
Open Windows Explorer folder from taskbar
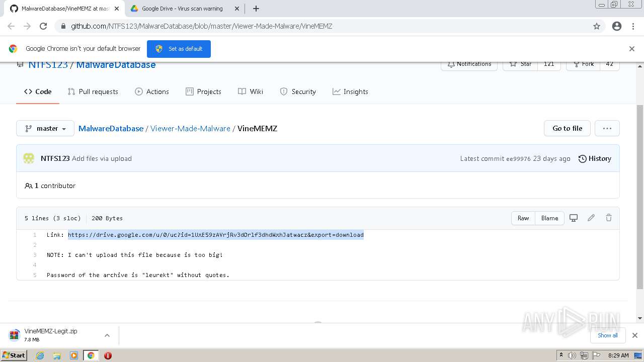57,355
